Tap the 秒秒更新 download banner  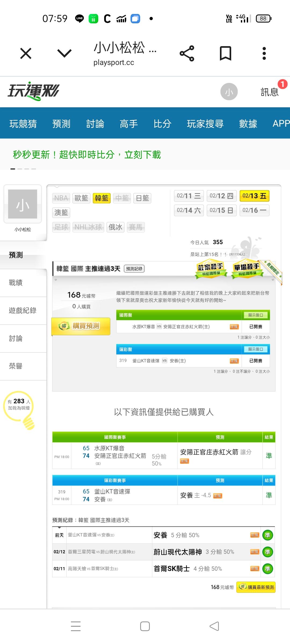(87, 155)
